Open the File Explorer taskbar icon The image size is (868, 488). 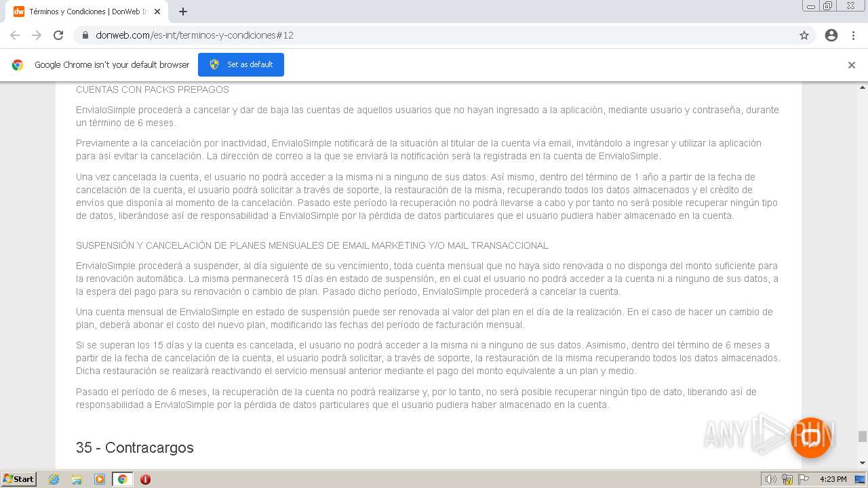pos(77,479)
